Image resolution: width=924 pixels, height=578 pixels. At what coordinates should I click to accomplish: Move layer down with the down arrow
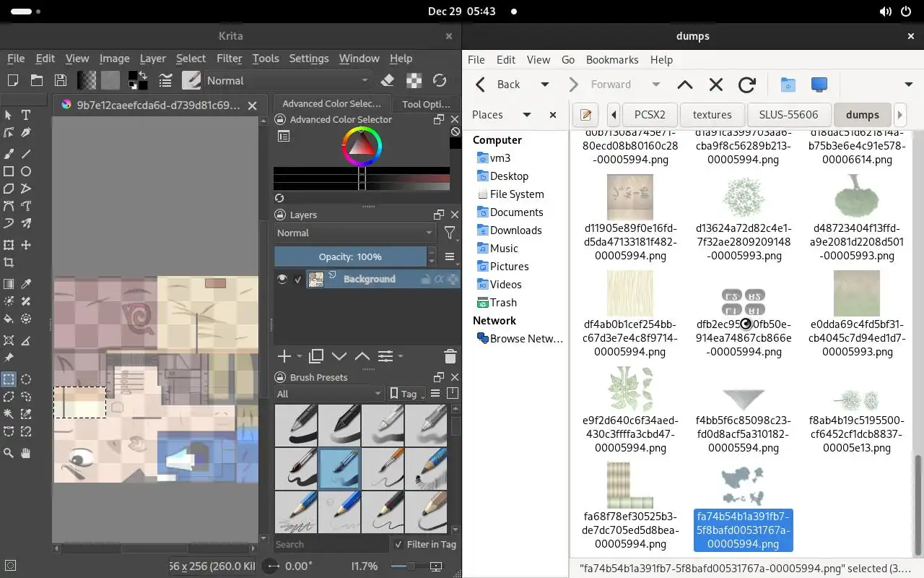(339, 356)
